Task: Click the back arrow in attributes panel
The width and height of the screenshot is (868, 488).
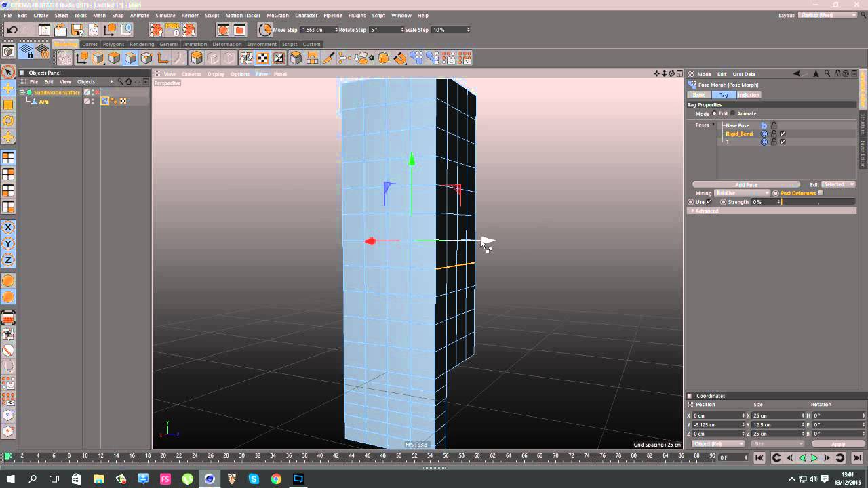Action: pyautogui.click(x=796, y=74)
